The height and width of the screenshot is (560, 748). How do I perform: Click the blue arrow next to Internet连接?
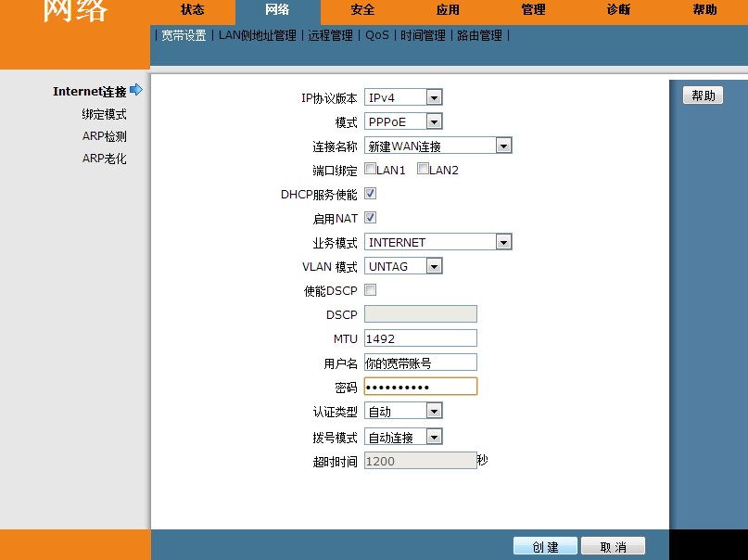point(136,90)
